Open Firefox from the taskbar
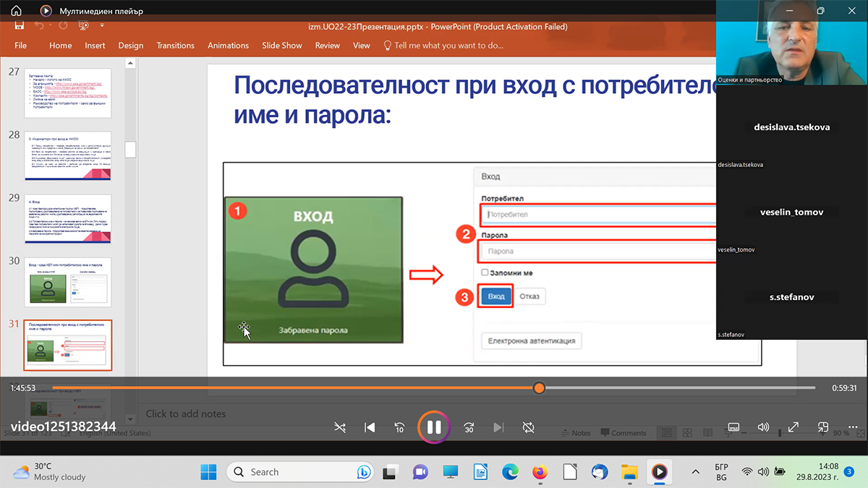This screenshot has height=488, width=868. 540,472
